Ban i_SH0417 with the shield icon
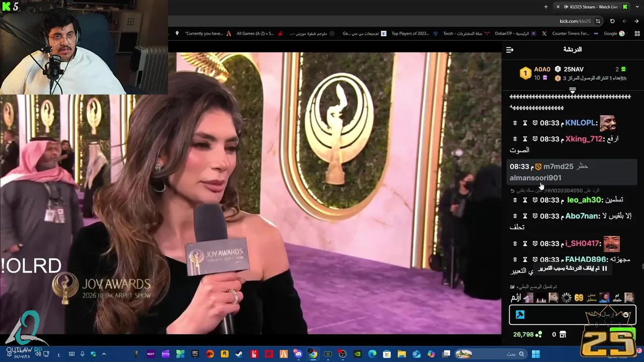This screenshot has width=644, height=362. click(535, 244)
